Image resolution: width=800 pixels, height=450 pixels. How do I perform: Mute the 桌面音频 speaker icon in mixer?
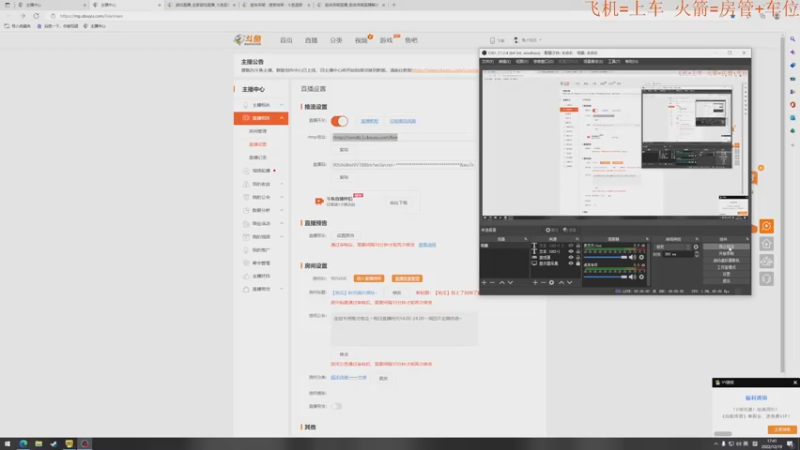[632, 277]
